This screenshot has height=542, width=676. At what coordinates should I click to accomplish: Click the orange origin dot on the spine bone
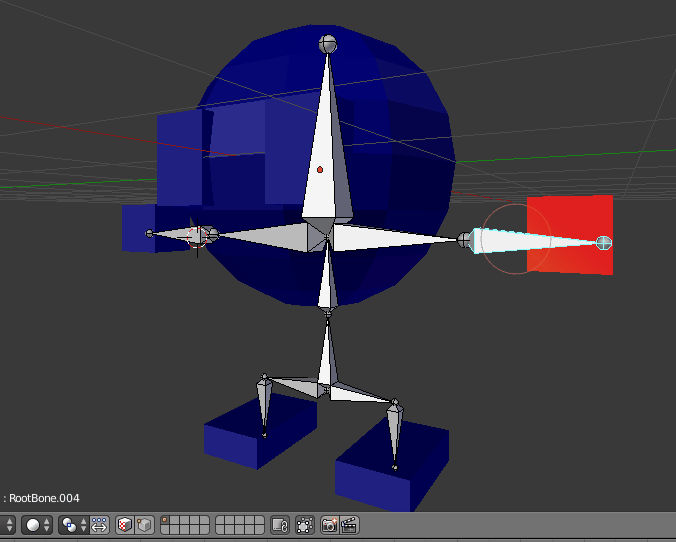coord(320,170)
